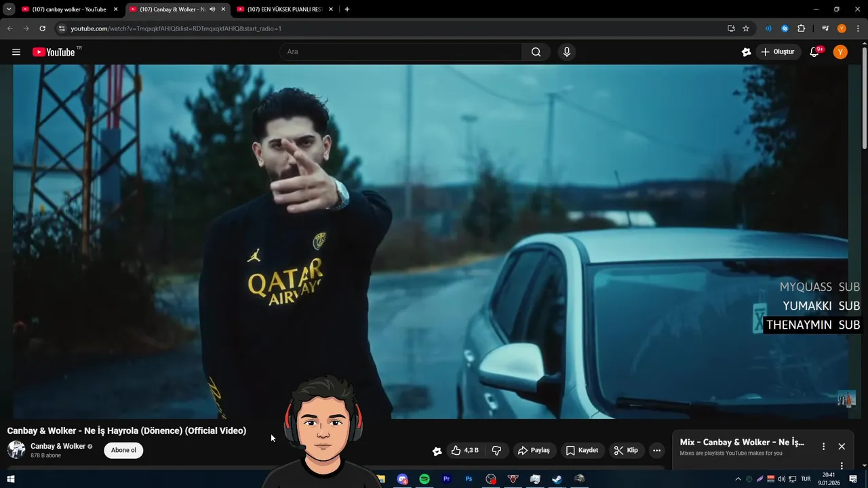The height and width of the screenshot is (488, 868).
Task: Click the video player frame
Action: pyautogui.click(x=431, y=241)
